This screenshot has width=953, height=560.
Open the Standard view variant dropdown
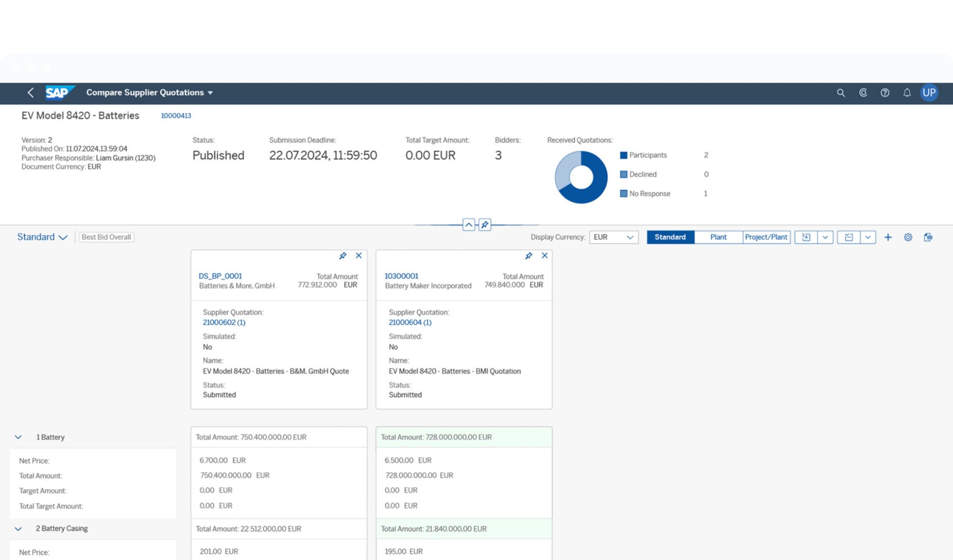(42, 237)
